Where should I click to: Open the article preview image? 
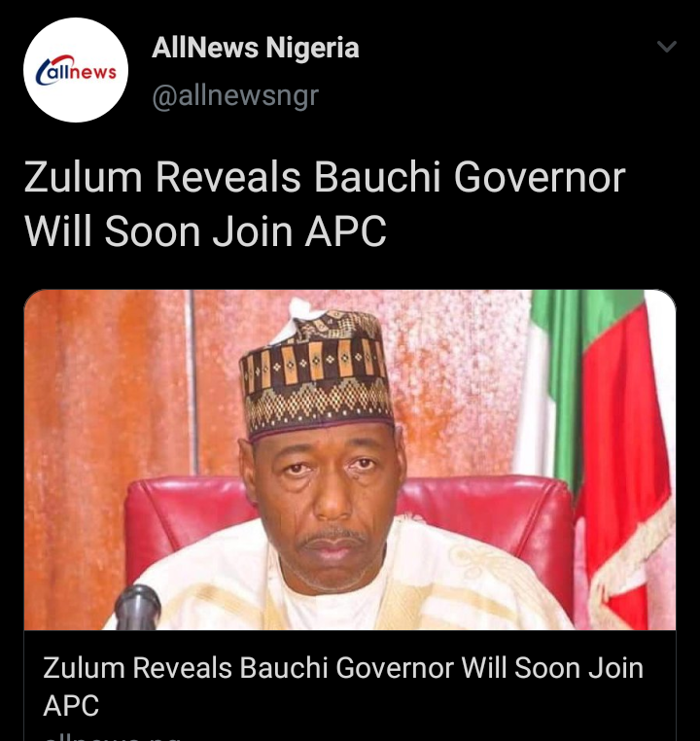point(350,459)
